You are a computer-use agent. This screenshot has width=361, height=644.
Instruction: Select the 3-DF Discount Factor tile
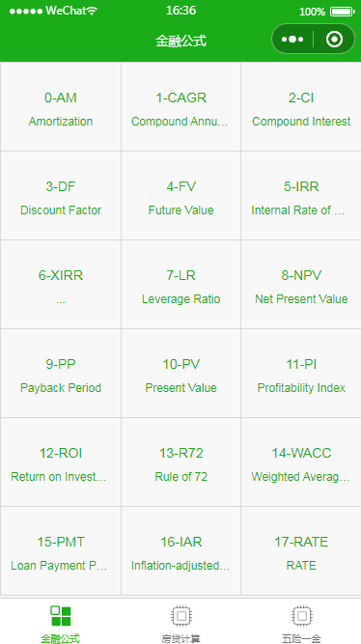[x=61, y=195]
